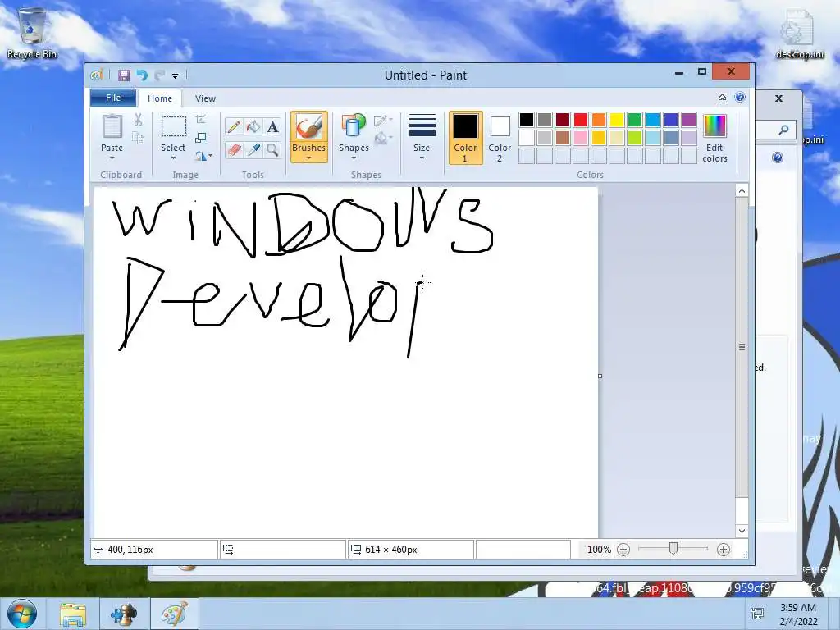Click the vertical scrollbar up arrow

click(742, 190)
